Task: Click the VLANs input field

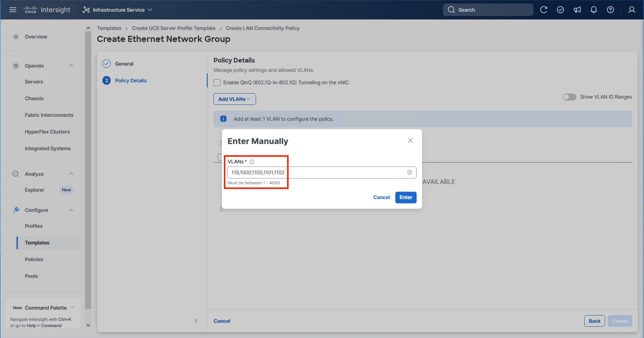Action: pyautogui.click(x=322, y=172)
